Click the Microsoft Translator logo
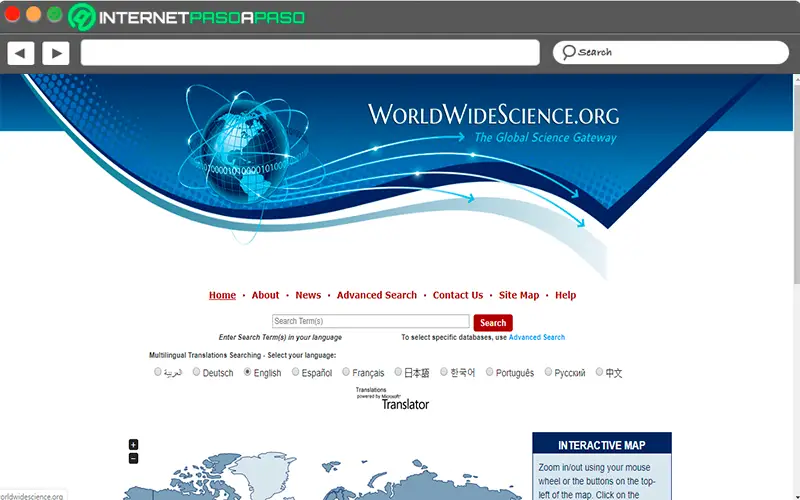This screenshot has height=500, width=800. click(x=392, y=398)
